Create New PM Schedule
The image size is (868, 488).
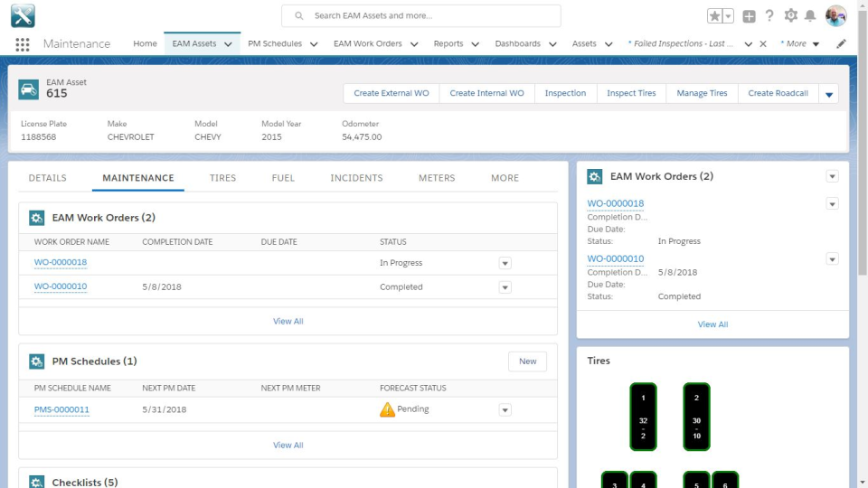click(527, 361)
